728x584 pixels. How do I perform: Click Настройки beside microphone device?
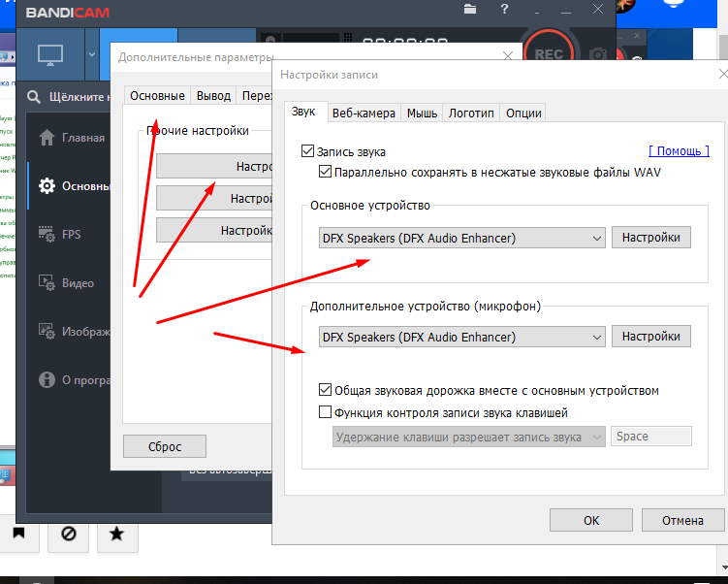coord(650,337)
